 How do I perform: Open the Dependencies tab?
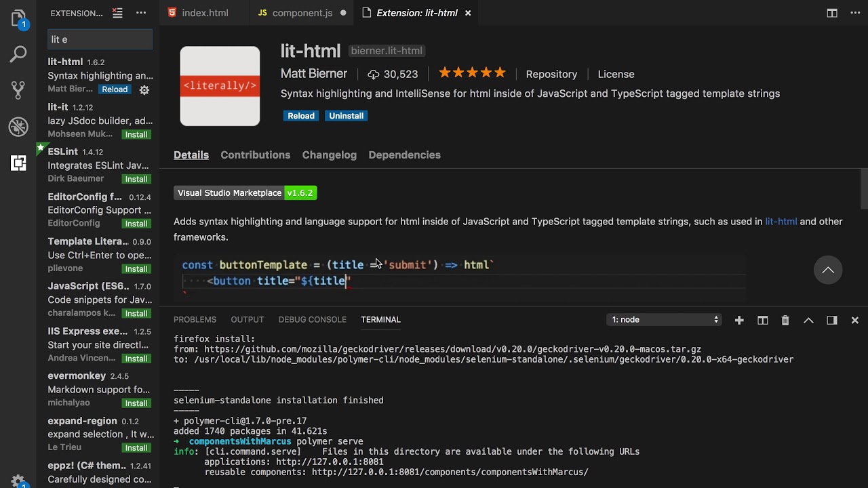404,155
